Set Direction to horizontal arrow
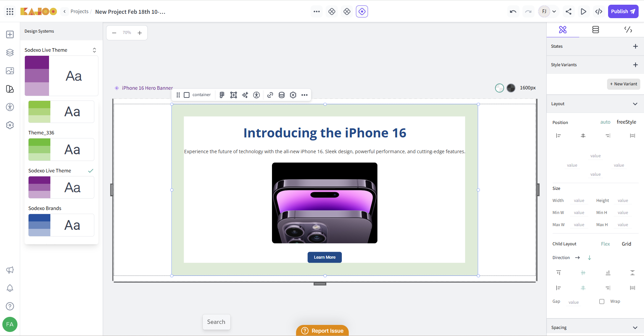Screen dimensions: 644x336 [x=578, y=258]
